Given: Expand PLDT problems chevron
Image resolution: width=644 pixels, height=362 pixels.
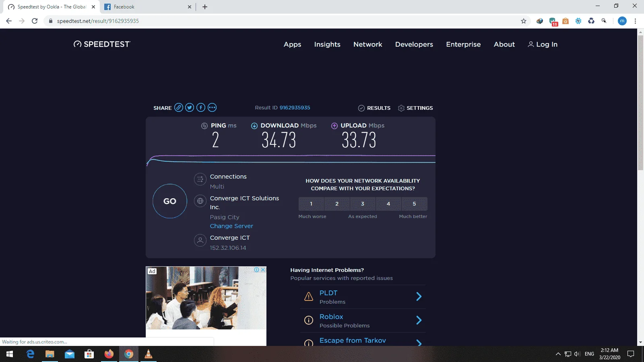Looking at the screenshot, I should point(419,296).
